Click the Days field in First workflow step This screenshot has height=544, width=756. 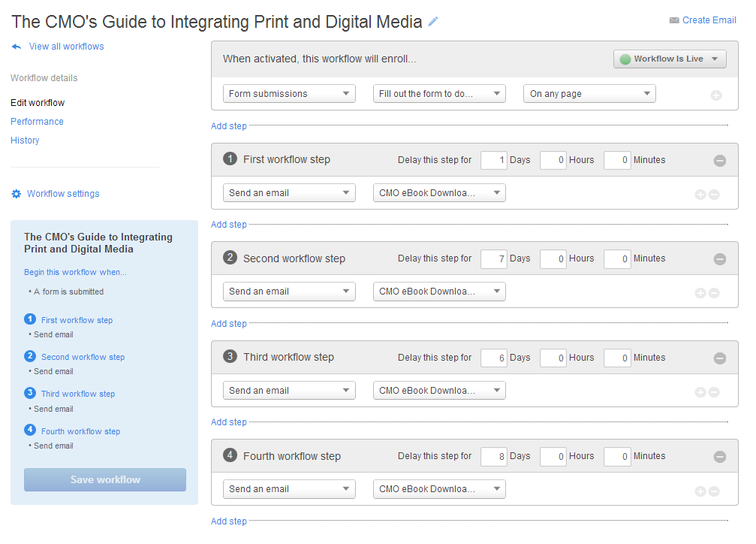[x=494, y=160]
